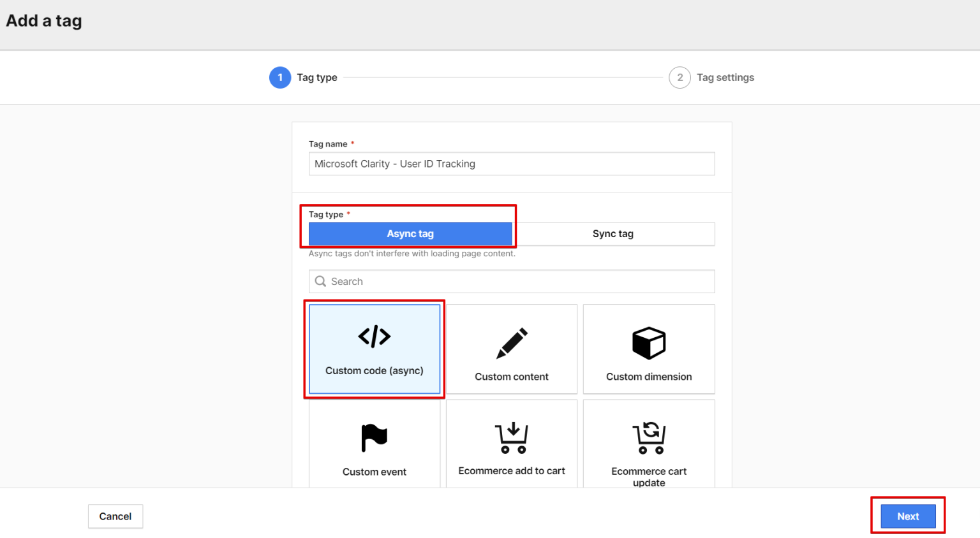Viewport: 980px width, 538px height.
Task: Click the search magnifier icon
Action: point(321,281)
